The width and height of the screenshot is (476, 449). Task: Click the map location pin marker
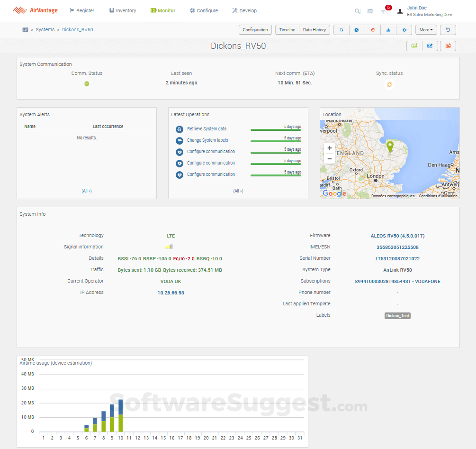pos(390,147)
